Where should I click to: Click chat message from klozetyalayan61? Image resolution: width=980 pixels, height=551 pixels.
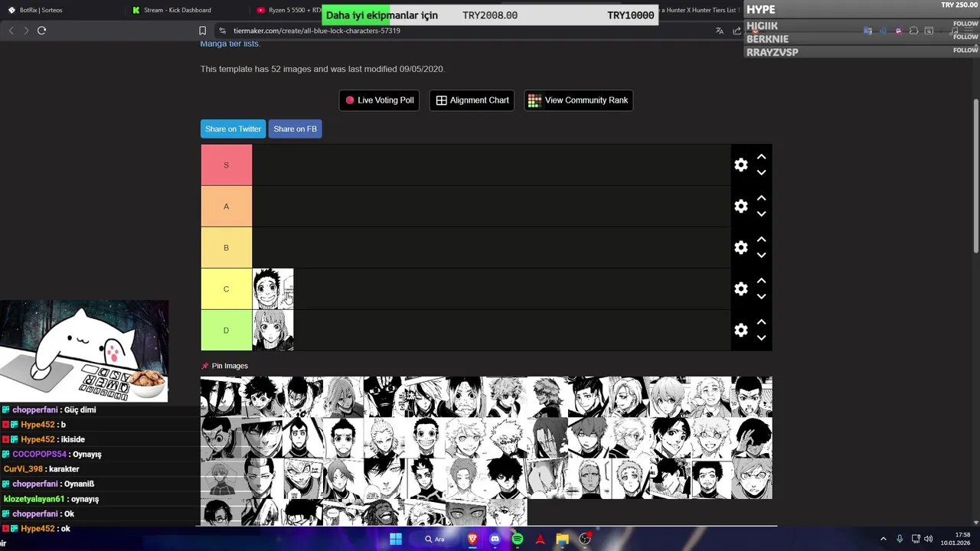[51, 499]
